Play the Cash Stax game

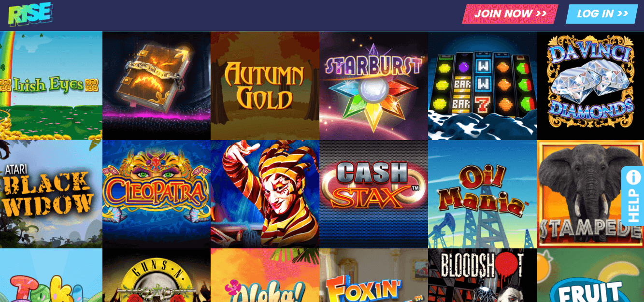(x=373, y=194)
